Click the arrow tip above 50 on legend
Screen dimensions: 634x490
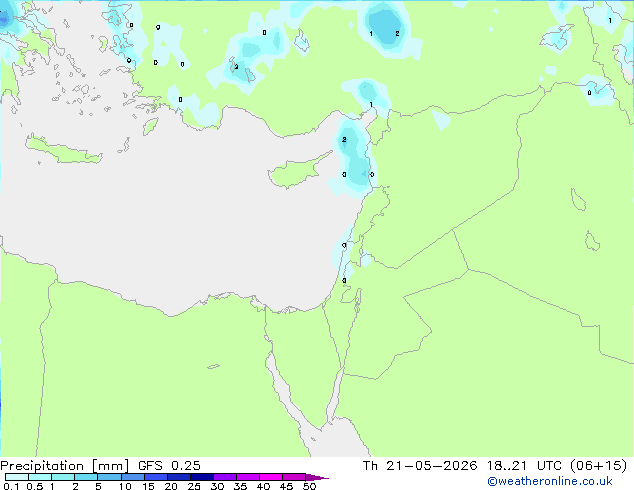pos(317,477)
